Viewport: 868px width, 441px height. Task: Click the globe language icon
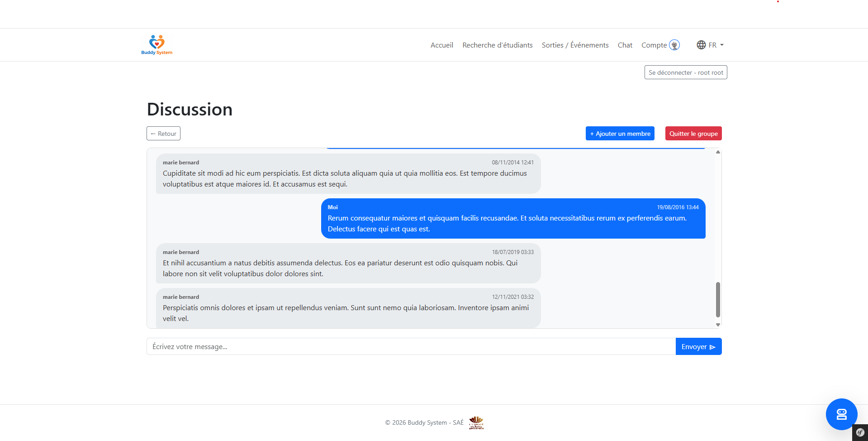tap(701, 45)
